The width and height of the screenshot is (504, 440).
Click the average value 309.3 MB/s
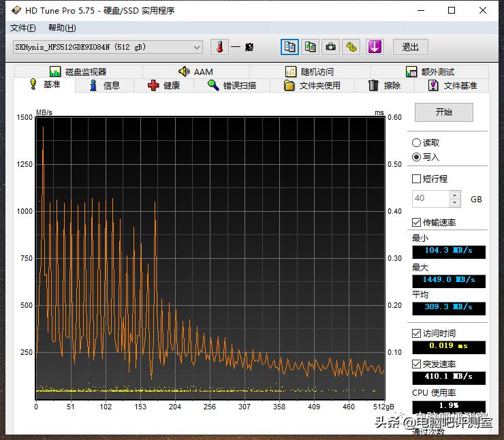click(449, 307)
